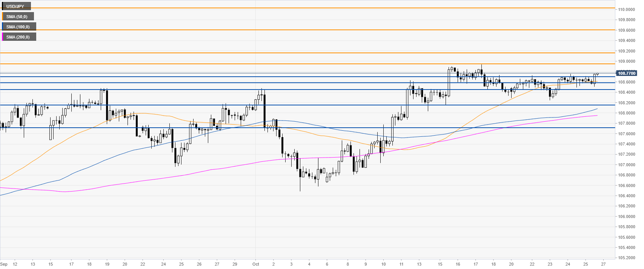Click the 109.0000 price axis label

click(626, 61)
